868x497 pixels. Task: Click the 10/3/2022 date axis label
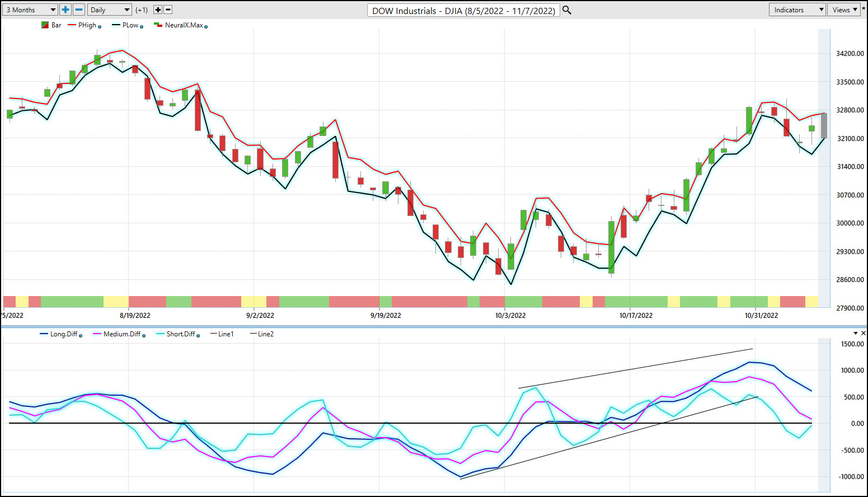510,316
